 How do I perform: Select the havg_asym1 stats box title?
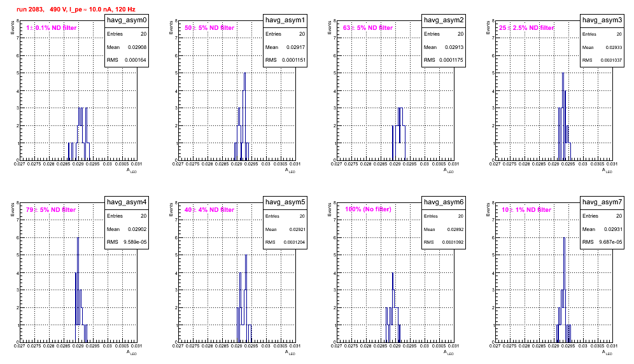[285, 20]
